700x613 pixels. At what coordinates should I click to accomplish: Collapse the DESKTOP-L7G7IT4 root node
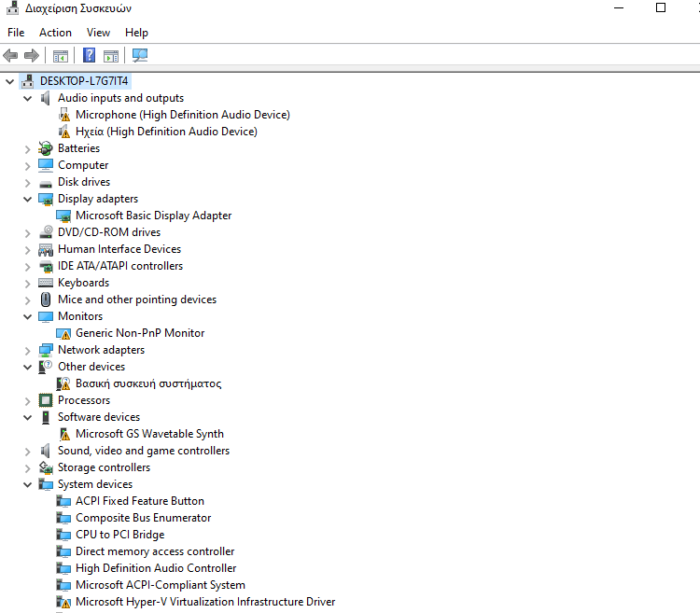pyautogui.click(x=10, y=82)
